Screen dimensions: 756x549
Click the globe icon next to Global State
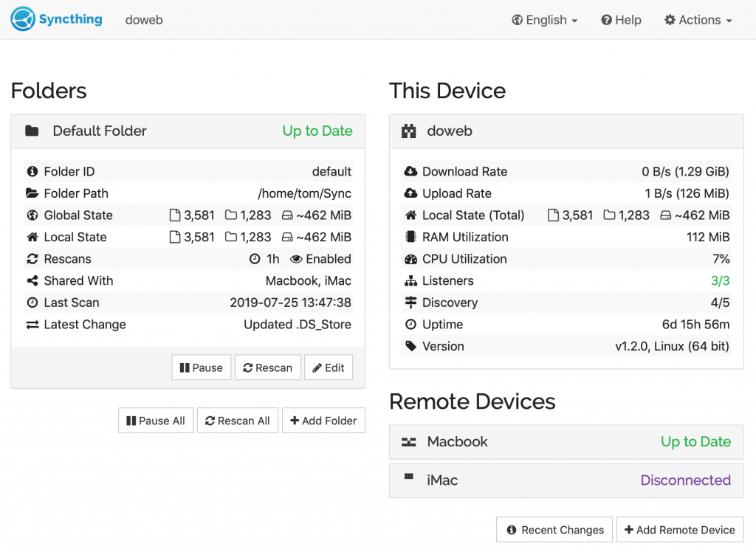pos(32,215)
